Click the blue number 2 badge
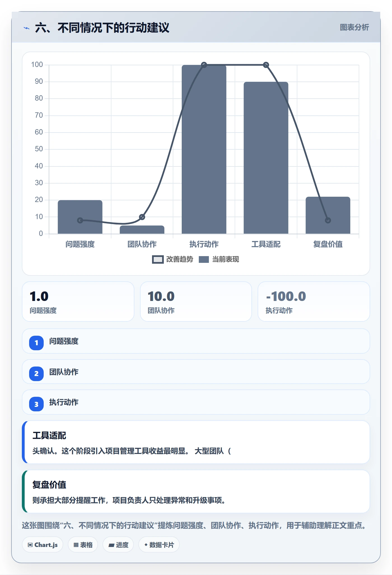The image size is (392, 575). 36,374
